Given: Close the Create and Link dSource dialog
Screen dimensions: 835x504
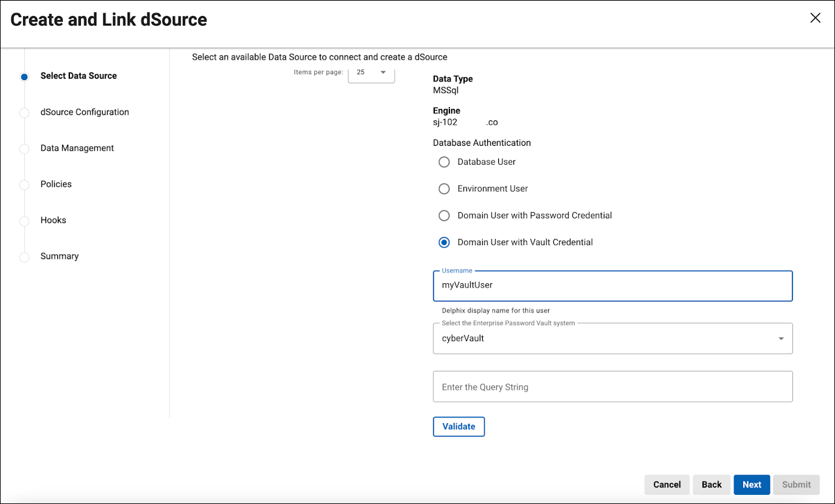Looking at the screenshot, I should coord(815,18).
